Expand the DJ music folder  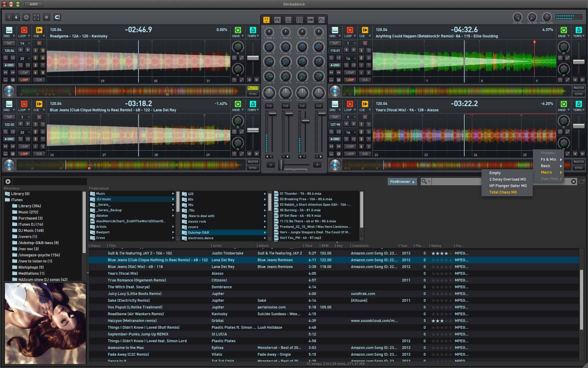(x=173, y=199)
